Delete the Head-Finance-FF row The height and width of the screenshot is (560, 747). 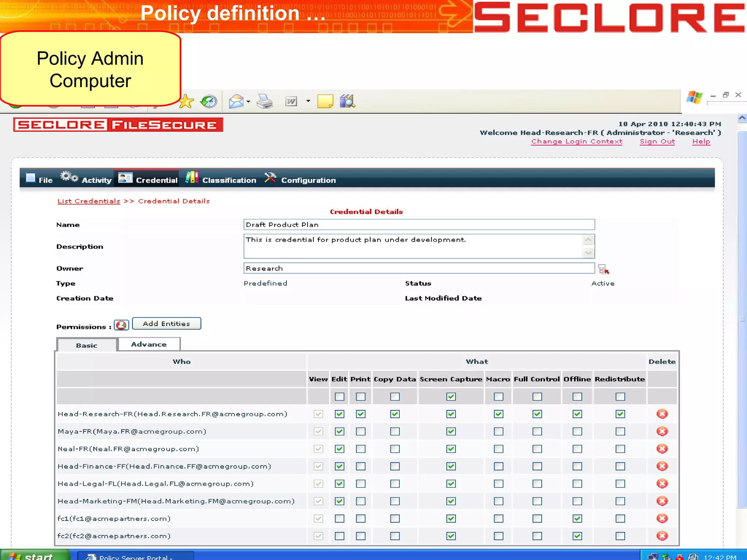(x=662, y=466)
